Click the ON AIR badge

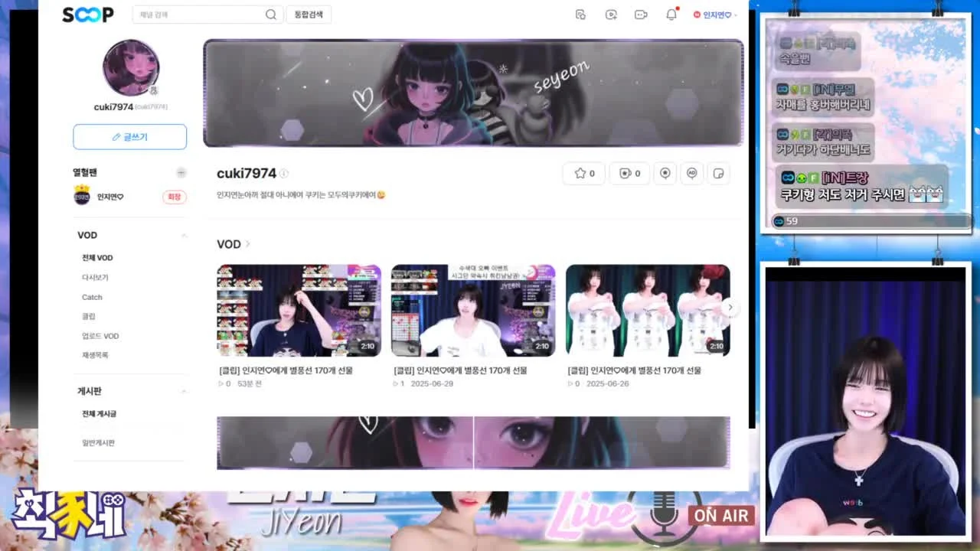point(721,516)
